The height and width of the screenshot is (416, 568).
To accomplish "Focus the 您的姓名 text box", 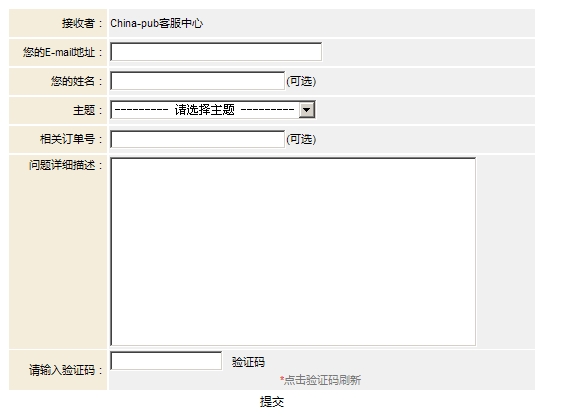I will coord(197,81).
